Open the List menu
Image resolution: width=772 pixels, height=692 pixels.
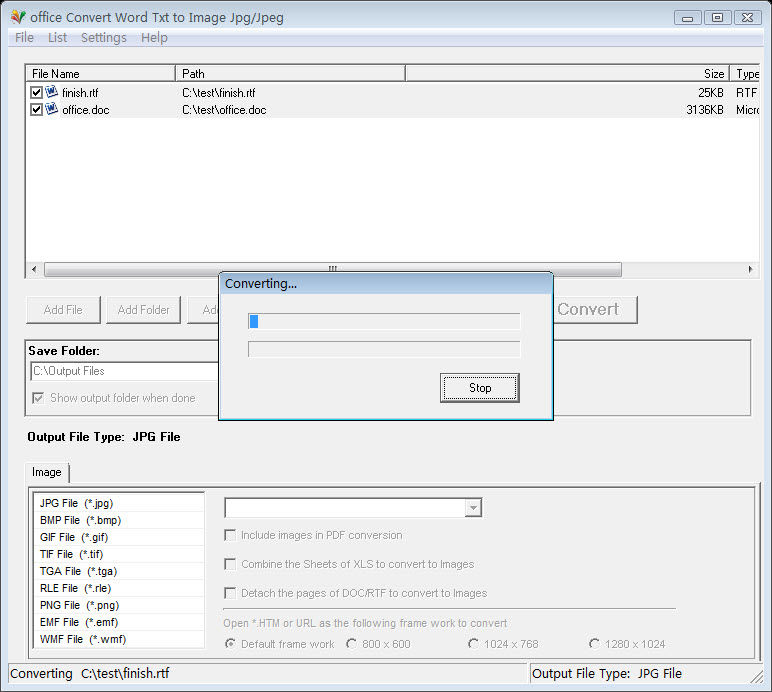pyautogui.click(x=58, y=37)
